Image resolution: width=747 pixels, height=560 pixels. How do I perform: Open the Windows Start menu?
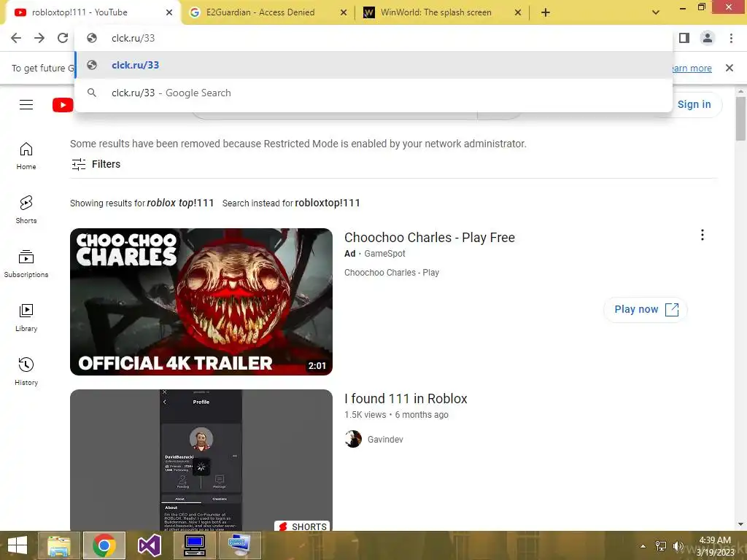[x=18, y=545]
